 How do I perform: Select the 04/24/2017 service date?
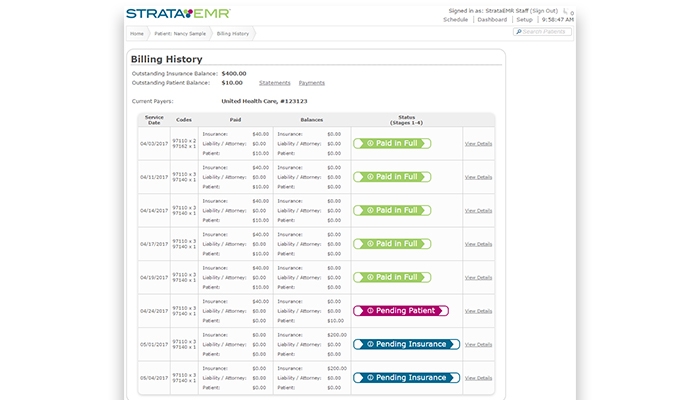[x=154, y=311]
